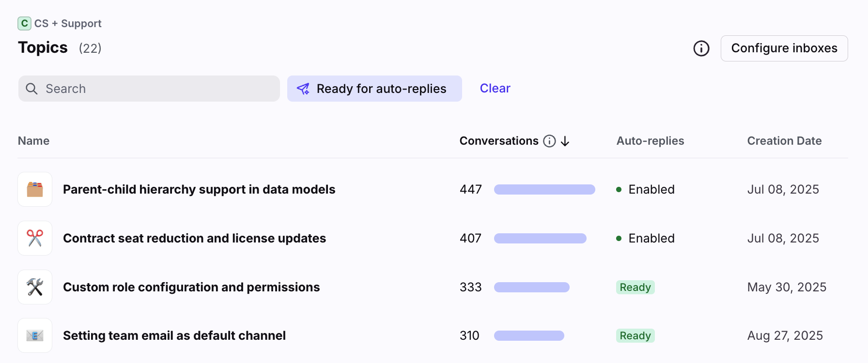Click the Enabled status for Parent-child hierarchy topic

pyautogui.click(x=651, y=189)
